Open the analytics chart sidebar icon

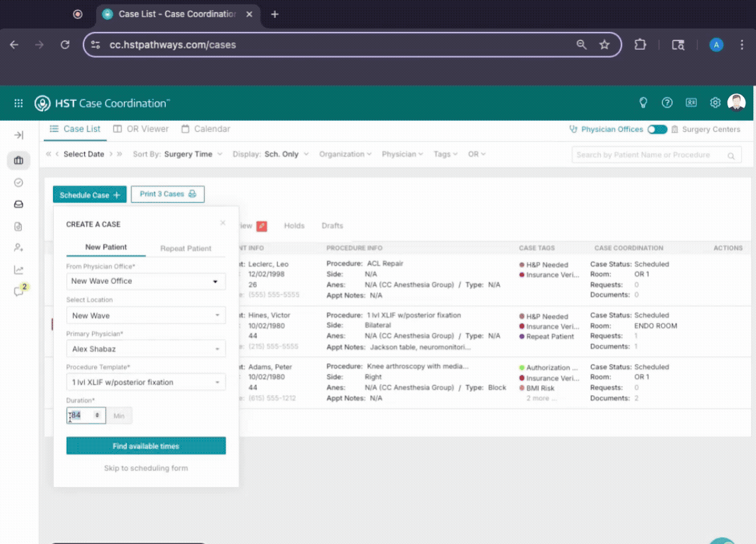19,269
